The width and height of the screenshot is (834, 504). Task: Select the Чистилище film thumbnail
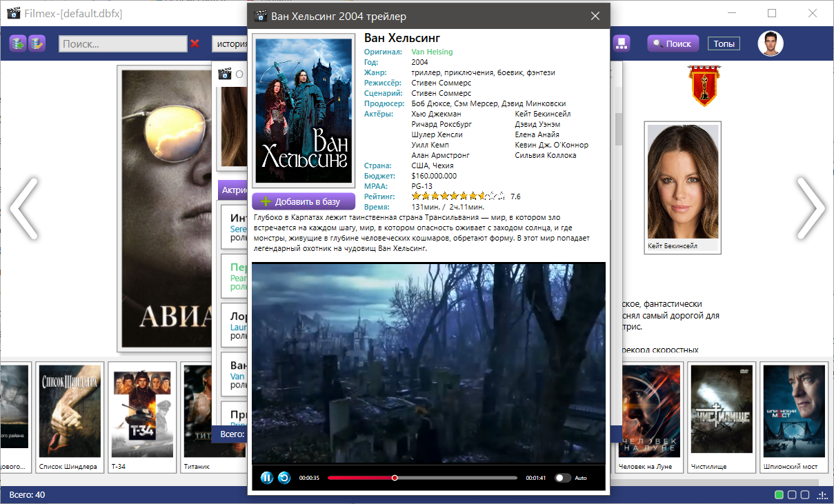pyautogui.click(x=721, y=417)
